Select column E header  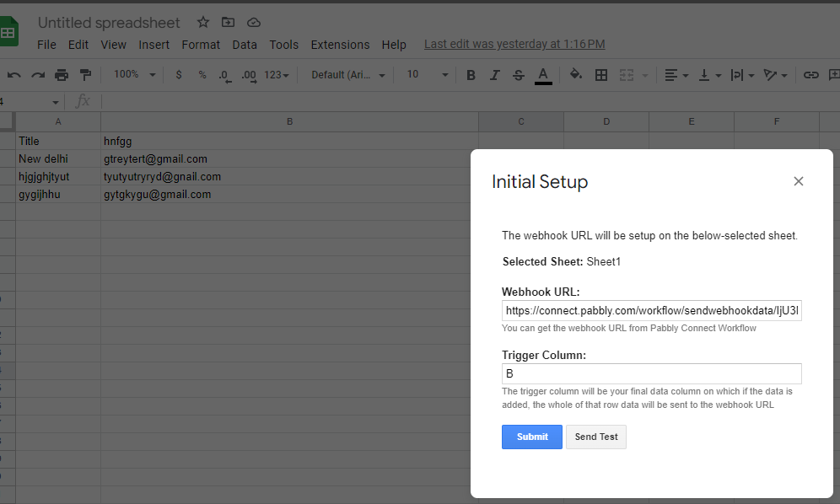click(692, 122)
